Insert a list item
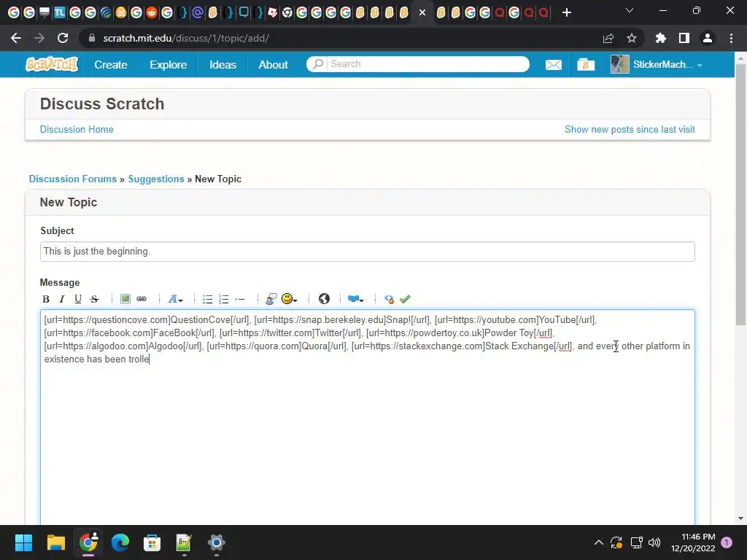 (x=239, y=299)
